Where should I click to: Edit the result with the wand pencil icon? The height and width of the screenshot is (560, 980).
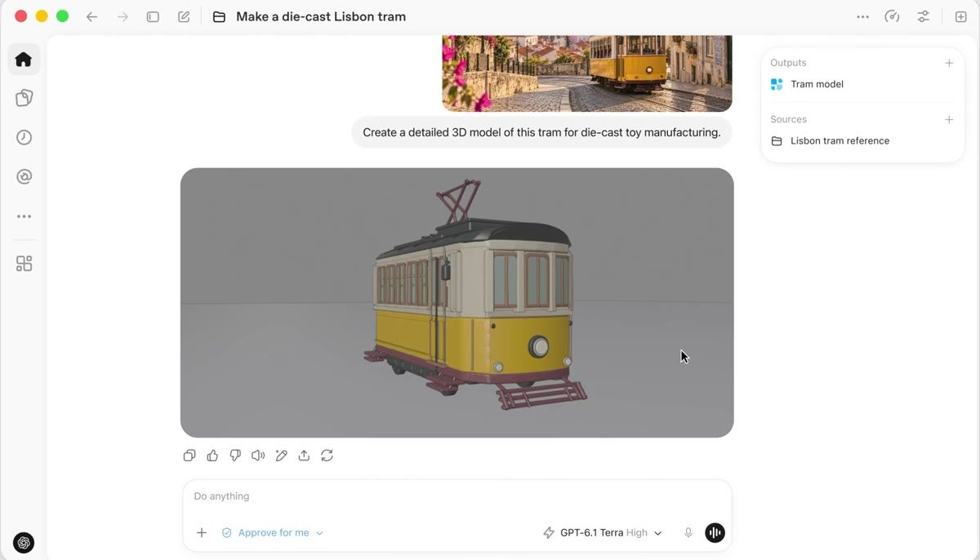coord(281,456)
